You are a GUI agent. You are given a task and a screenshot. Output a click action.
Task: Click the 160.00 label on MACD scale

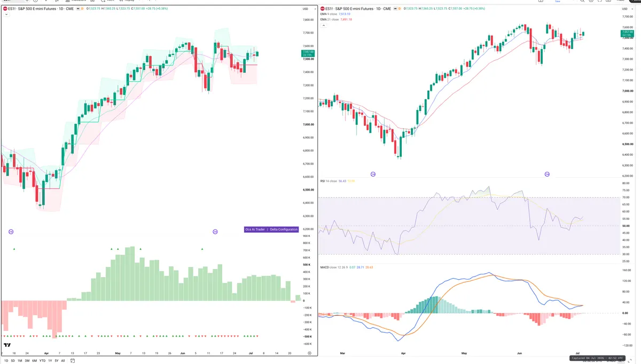point(627,270)
